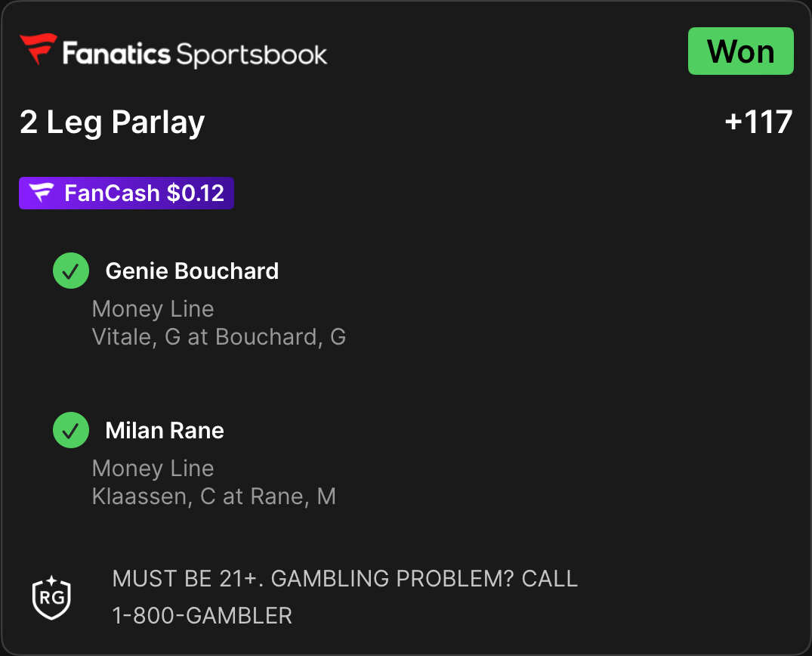Click Money Line under Milan Rane
812x656 pixels.
click(153, 469)
